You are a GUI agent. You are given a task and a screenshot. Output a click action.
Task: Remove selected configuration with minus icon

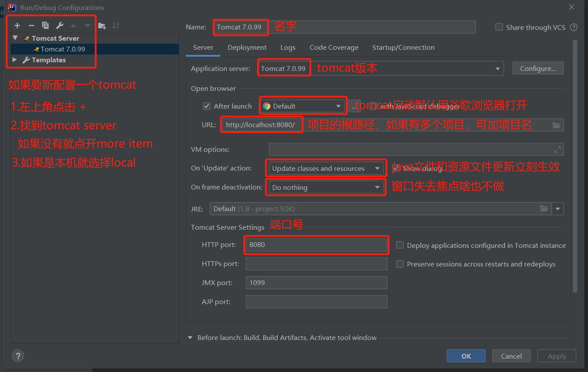point(31,26)
